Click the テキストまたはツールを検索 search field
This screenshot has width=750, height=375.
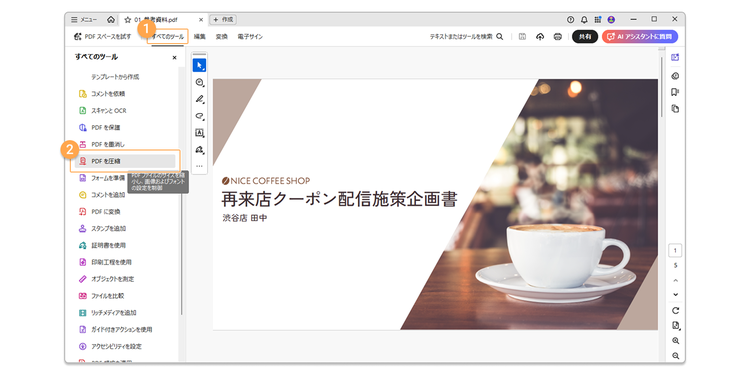[x=466, y=36]
